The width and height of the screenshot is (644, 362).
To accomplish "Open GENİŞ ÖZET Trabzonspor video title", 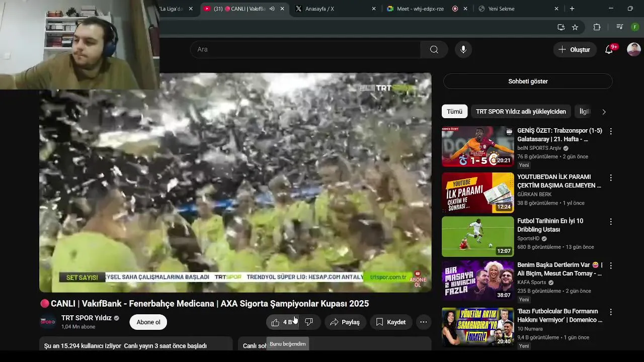I will click(559, 135).
